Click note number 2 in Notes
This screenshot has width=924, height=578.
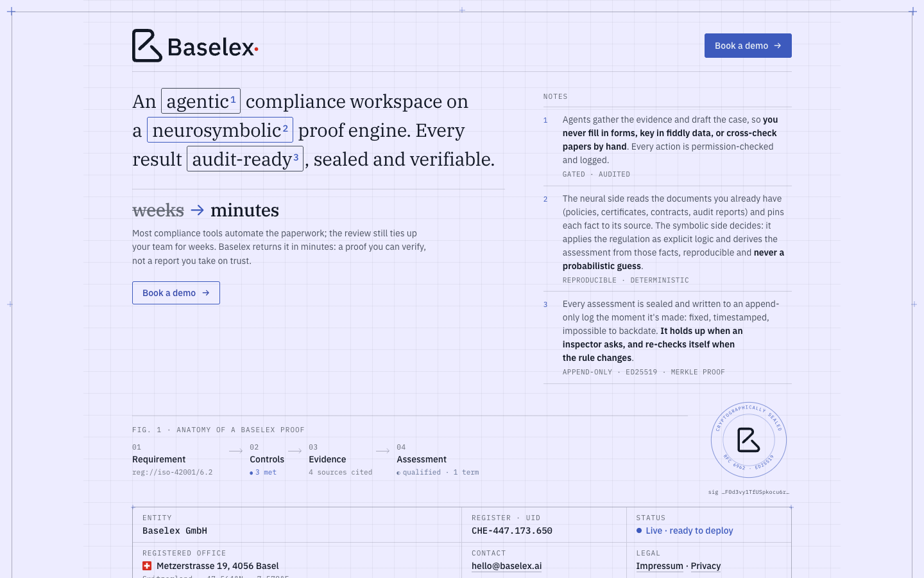pyautogui.click(x=545, y=199)
